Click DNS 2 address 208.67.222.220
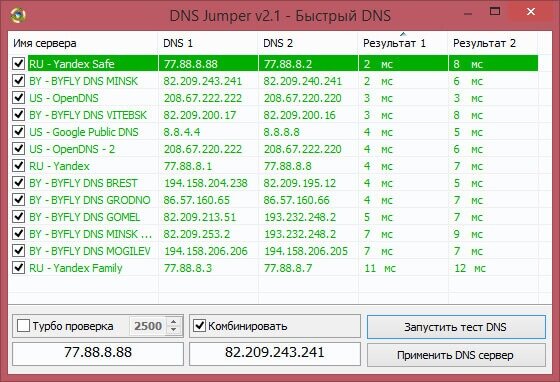Screen dimensions: 560x382 (302, 149)
